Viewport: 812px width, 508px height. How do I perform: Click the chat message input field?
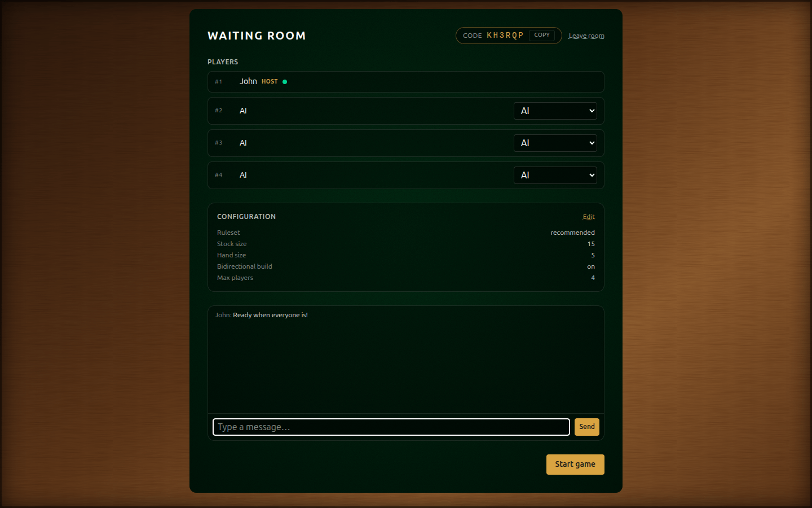coord(391,427)
